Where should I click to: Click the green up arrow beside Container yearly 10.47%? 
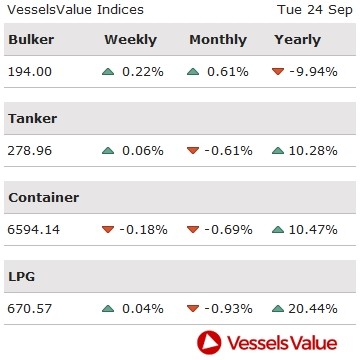coord(278,230)
